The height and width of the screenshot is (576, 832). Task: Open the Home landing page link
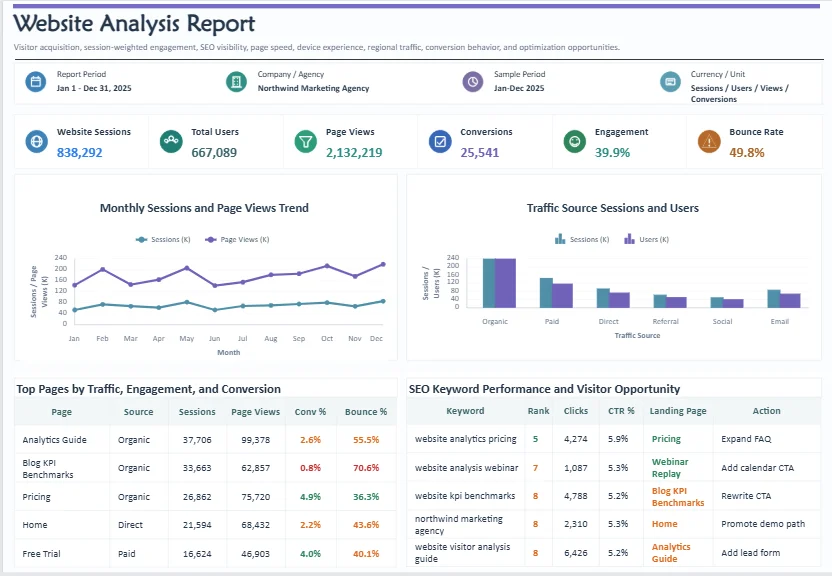click(664, 523)
